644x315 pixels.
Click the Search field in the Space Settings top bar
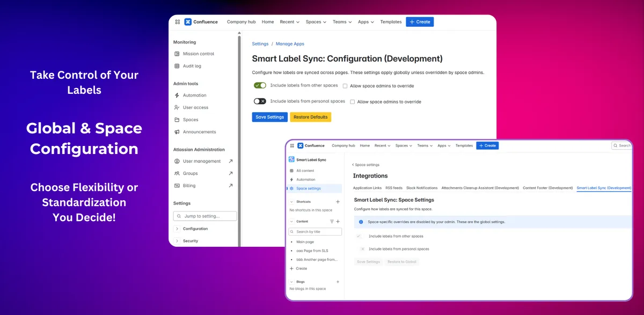click(623, 145)
